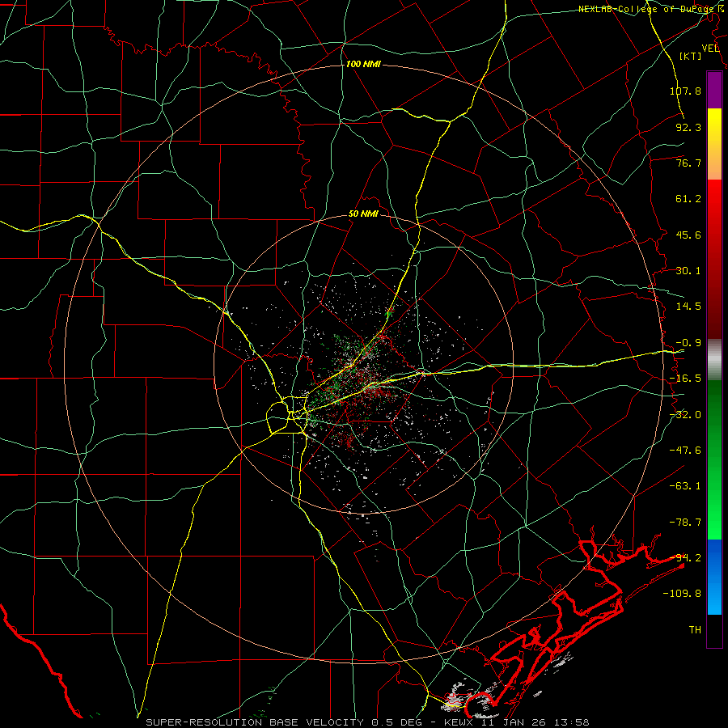The width and height of the screenshot is (728, 728).
Task: Click the SUPER-RESOLUTION BASE VELOCITY caption text
Action: click(255, 722)
